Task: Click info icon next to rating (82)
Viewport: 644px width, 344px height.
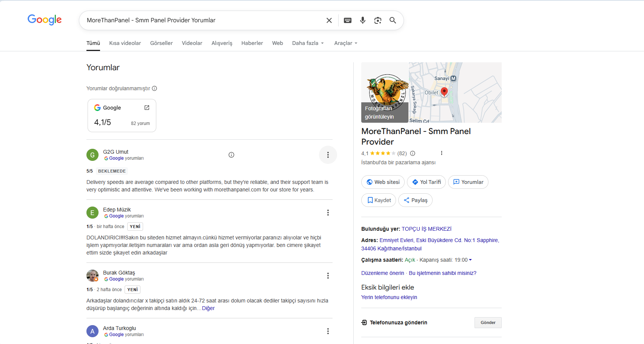Action: coord(413,153)
